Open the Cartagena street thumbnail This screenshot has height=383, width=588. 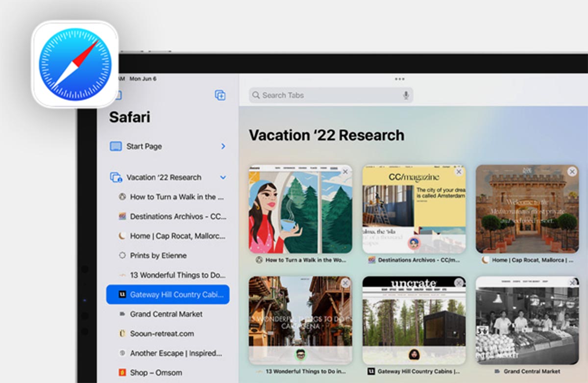click(300, 320)
